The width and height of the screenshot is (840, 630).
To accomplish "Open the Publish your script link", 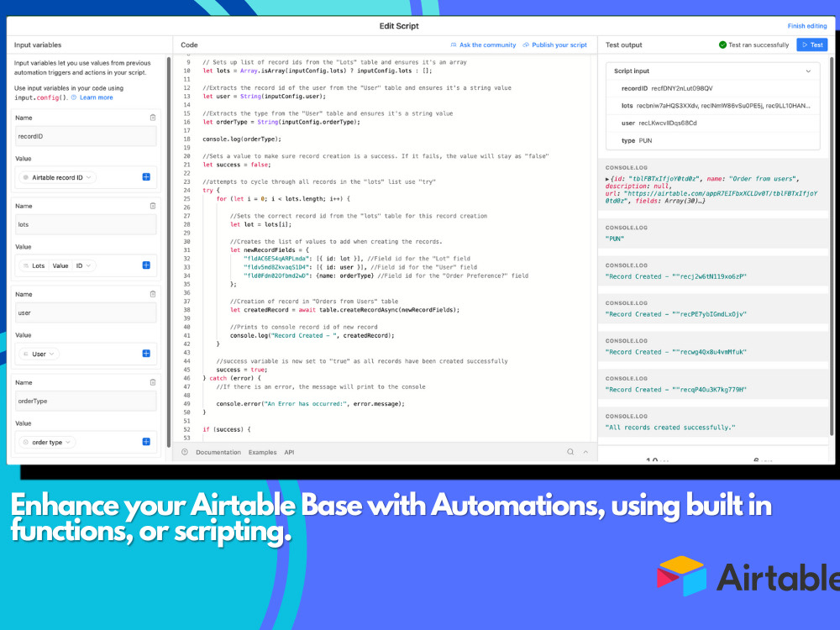I will [559, 45].
